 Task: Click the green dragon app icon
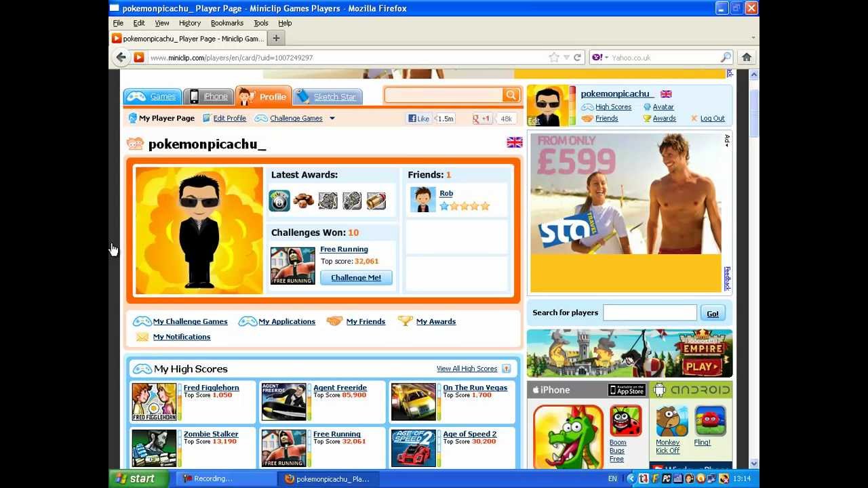click(568, 437)
